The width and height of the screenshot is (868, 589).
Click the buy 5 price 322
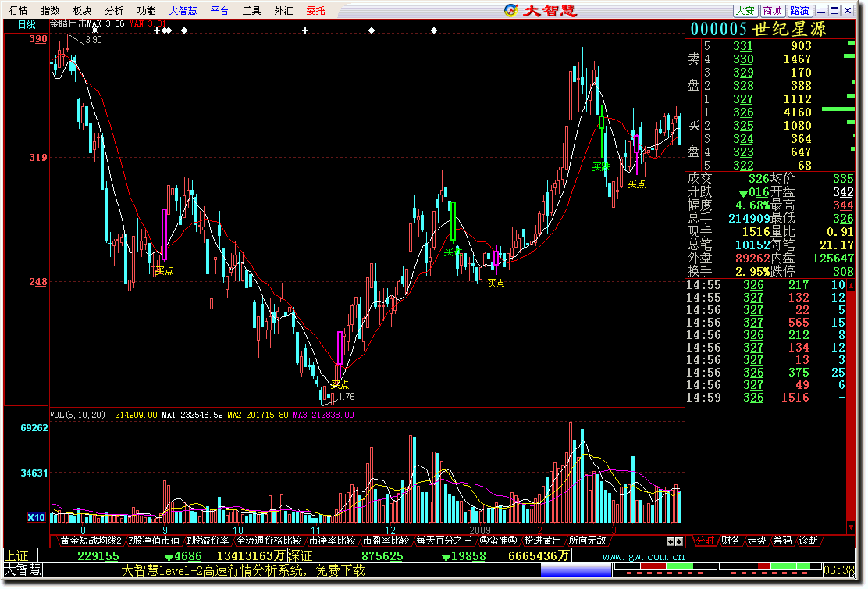pyautogui.click(x=743, y=166)
